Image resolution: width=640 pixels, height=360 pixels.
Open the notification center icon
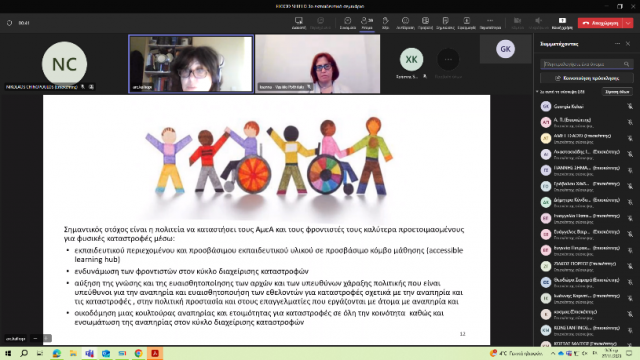pos(630,353)
